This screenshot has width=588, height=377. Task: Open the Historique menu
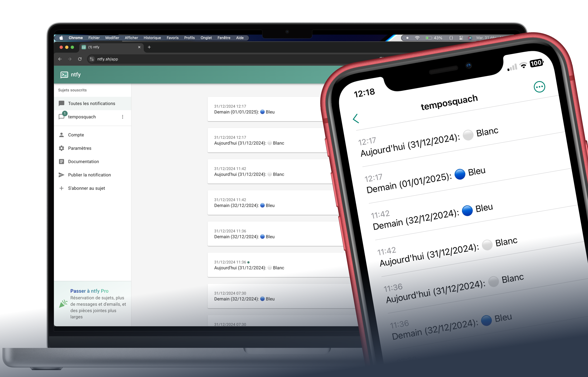(152, 38)
